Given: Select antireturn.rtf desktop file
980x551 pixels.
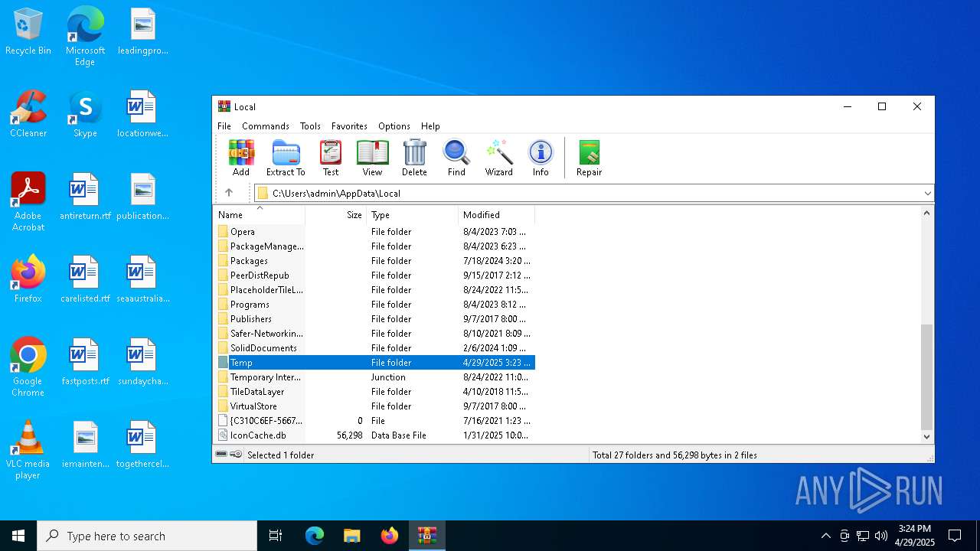Looking at the screenshot, I should click(x=85, y=197).
